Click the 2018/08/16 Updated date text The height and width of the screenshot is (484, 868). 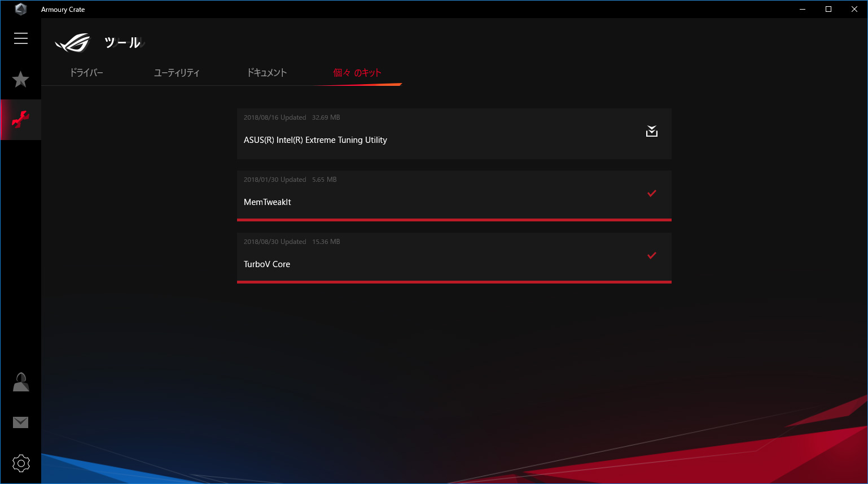[275, 117]
